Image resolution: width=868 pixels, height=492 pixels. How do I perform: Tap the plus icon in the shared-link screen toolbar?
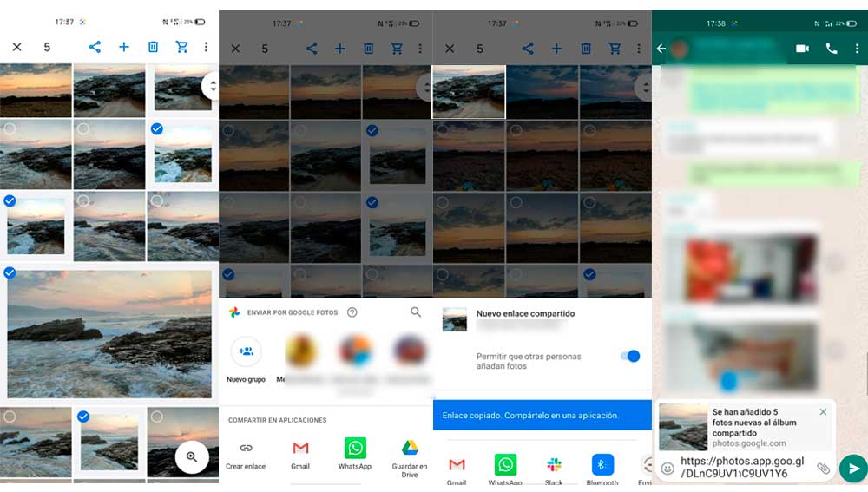(x=556, y=49)
